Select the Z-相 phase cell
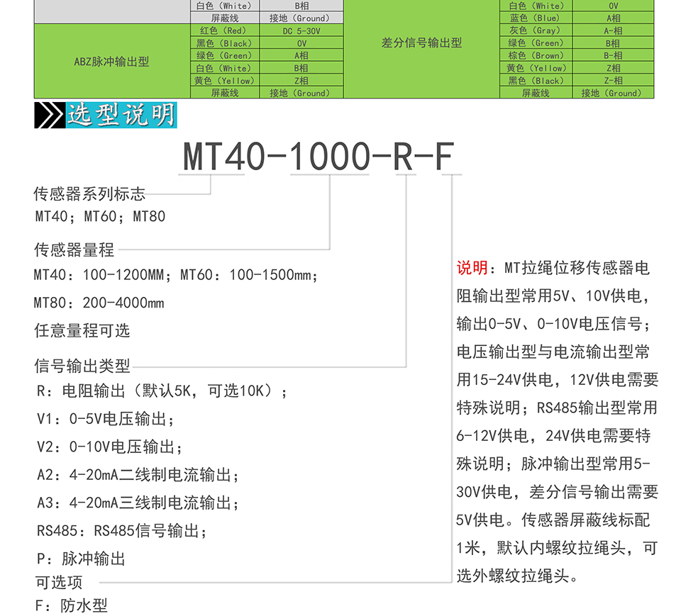Screen dimensions: 681x616 612,80
